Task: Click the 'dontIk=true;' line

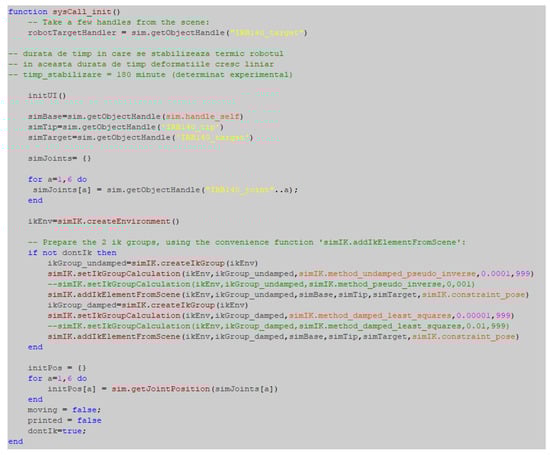Action: pos(57,431)
